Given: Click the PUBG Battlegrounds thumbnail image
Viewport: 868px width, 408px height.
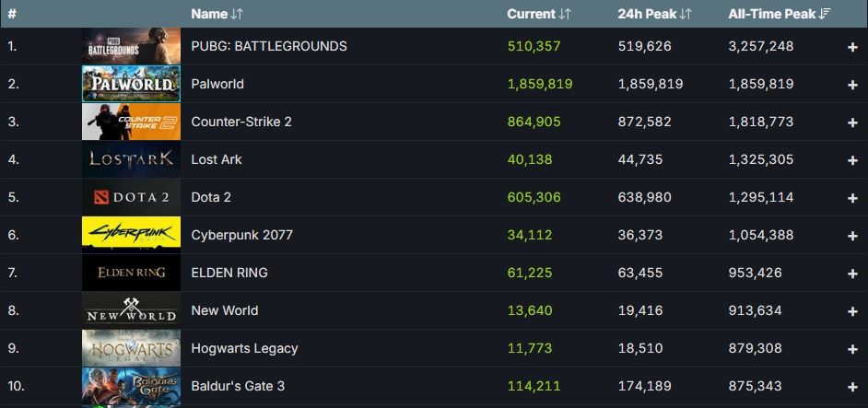Looking at the screenshot, I should point(131,46).
